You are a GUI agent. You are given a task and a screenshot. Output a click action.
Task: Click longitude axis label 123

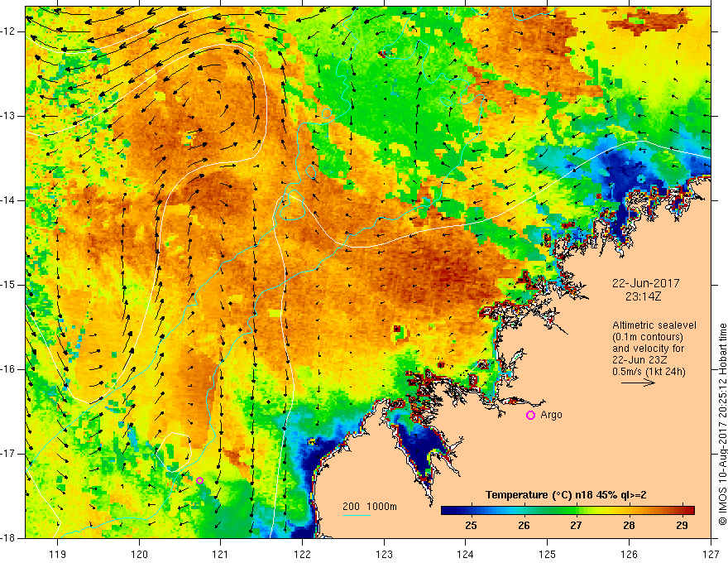click(384, 554)
